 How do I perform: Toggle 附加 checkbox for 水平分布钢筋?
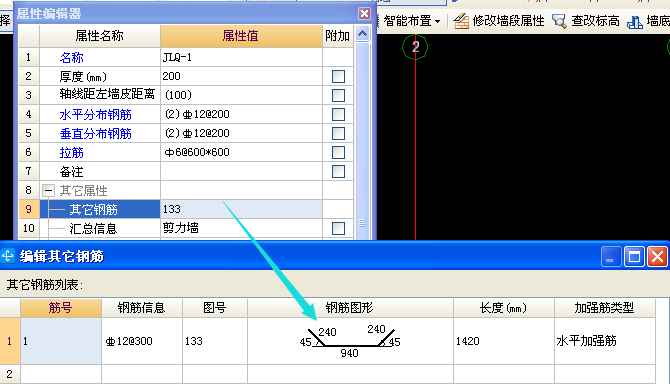pyautogui.click(x=338, y=114)
